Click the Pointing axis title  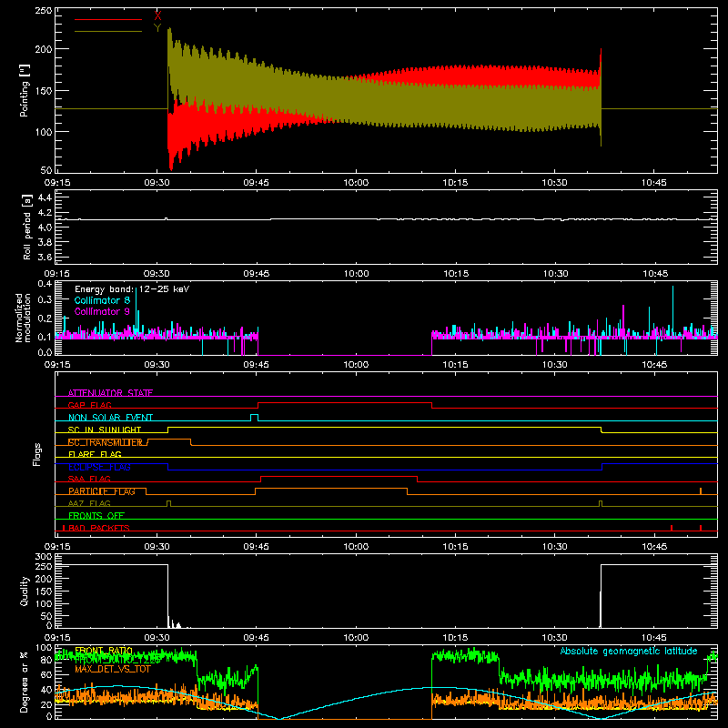25,90
